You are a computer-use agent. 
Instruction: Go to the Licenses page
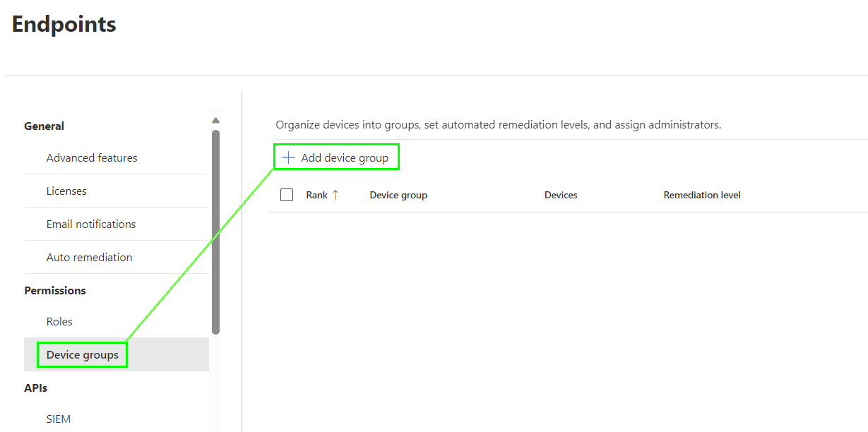click(x=66, y=191)
